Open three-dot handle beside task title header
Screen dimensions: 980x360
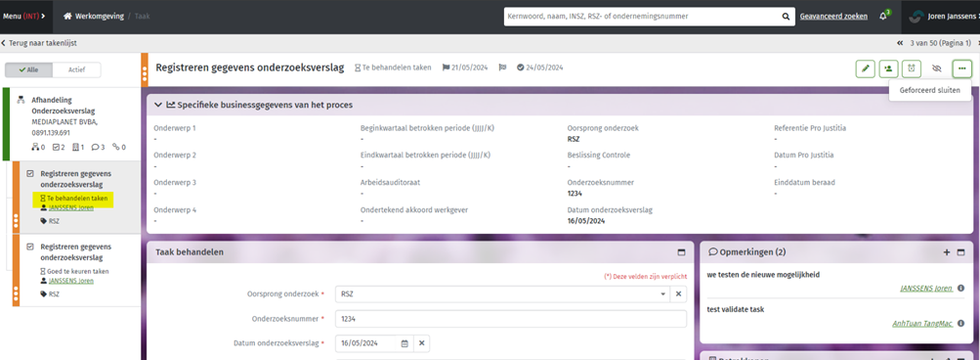pos(145,74)
